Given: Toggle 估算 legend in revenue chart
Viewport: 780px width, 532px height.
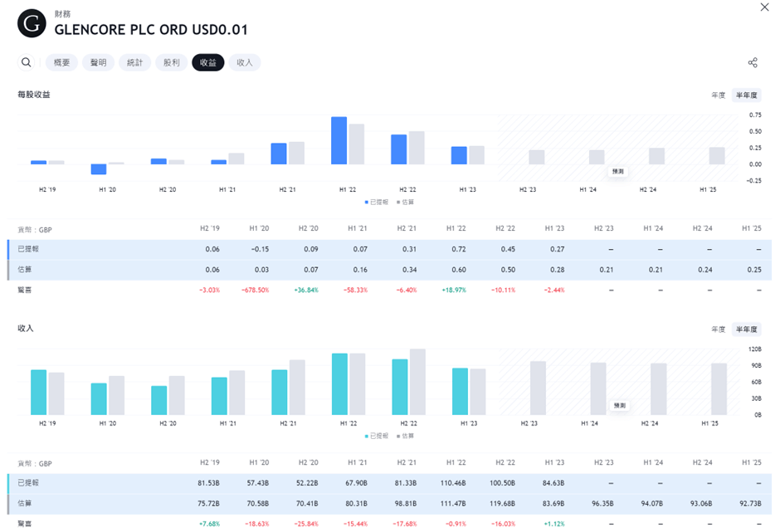Looking at the screenshot, I should pyautogui.click(x=406, y=436).
